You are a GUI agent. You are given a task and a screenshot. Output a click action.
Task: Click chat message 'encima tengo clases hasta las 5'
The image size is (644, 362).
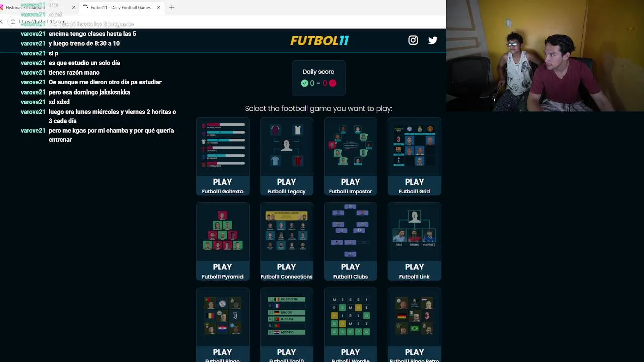pyautogui.click(x=93, y=34)
